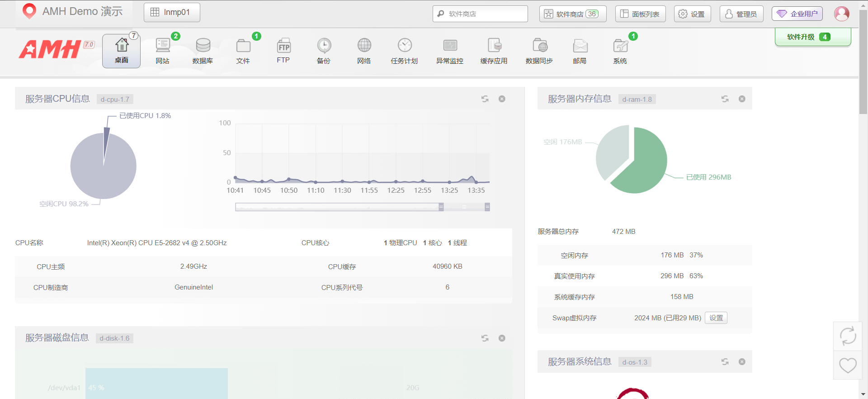868x399 pixels.
Task: Open the 备份 backup module
Action: pyautogui.click(x=324, y=51)
